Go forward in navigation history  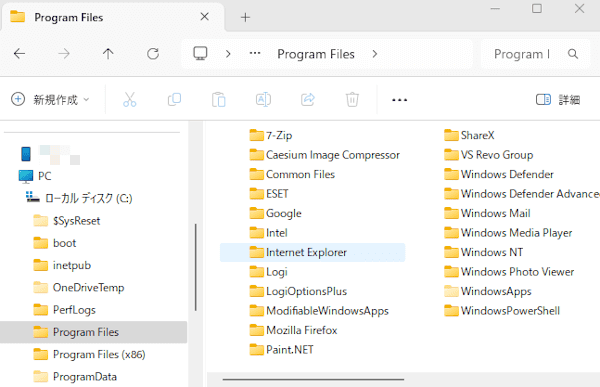tap(64, 54)
